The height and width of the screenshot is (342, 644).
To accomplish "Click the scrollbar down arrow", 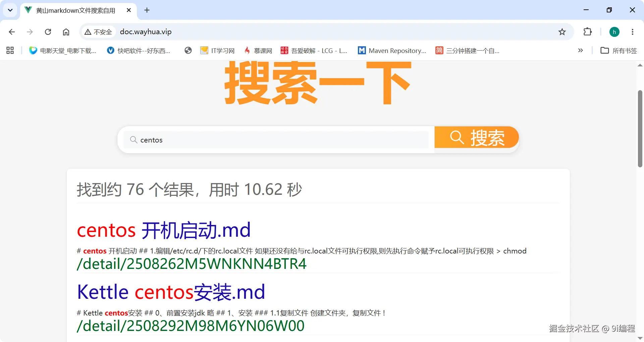I will (x=640, y=338).
